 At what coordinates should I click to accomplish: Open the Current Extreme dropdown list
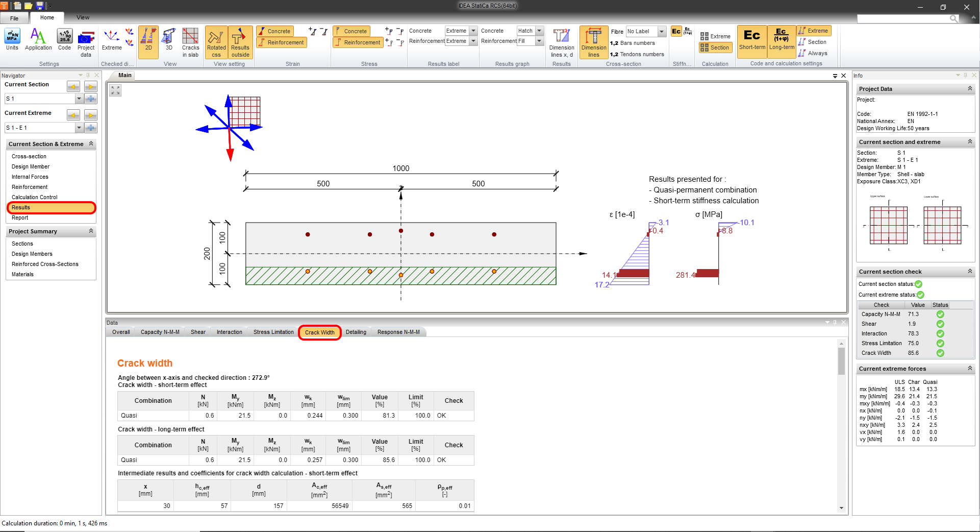point(79,128)
